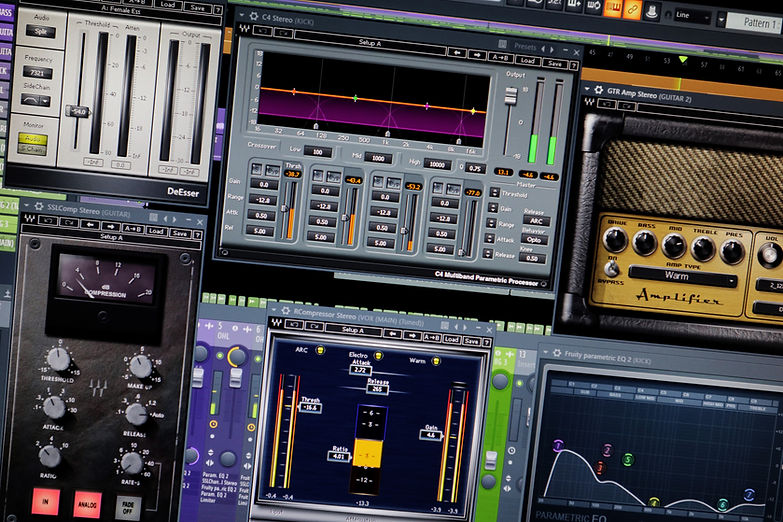Click the Setup A field in RCompressor
This screenshot has height=522, width=783.
[x=352, y=330]
